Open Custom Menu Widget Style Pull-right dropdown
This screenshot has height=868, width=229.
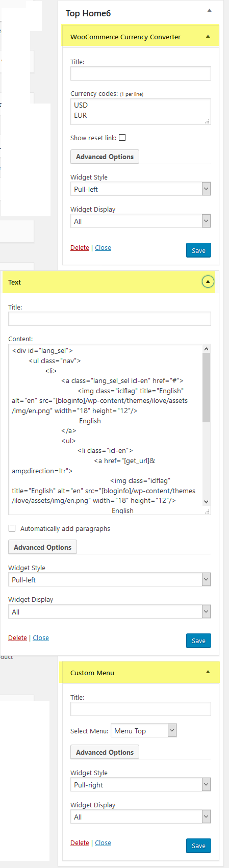141,785
